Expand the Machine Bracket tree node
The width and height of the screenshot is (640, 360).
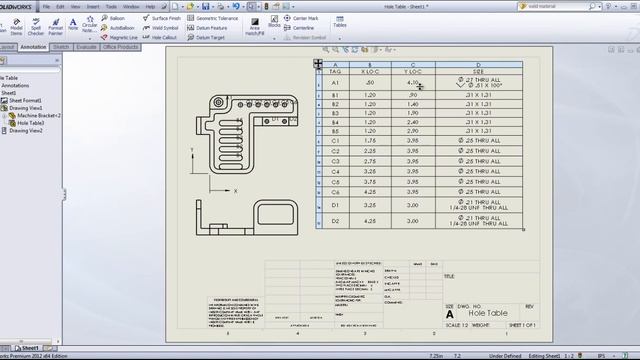pos(5,116)
